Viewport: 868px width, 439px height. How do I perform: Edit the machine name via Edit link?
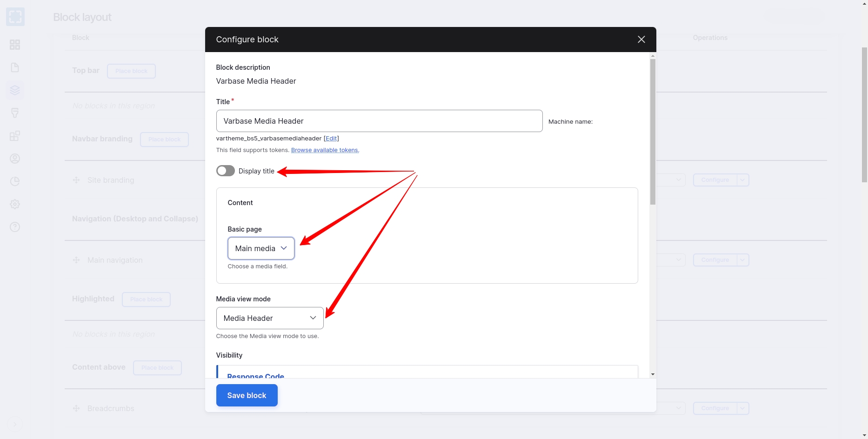(331, 139)
